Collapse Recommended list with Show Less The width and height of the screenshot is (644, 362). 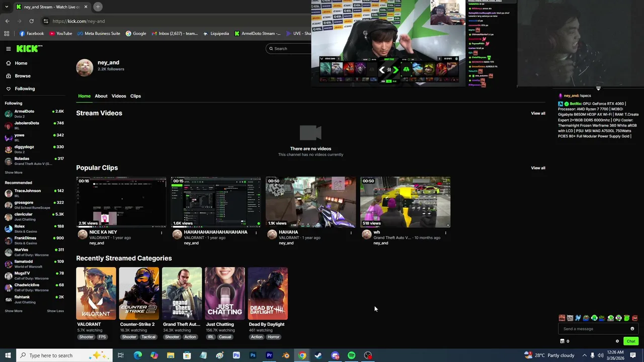coord(55,311)
